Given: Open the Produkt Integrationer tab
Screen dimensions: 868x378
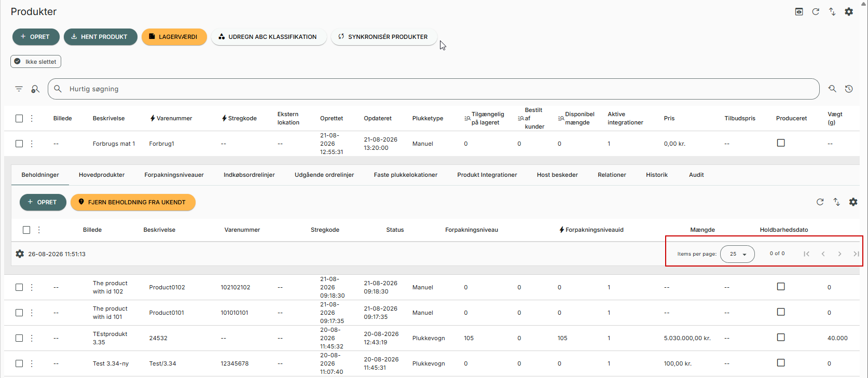Looking at the screenshot, I should (487, 175).
